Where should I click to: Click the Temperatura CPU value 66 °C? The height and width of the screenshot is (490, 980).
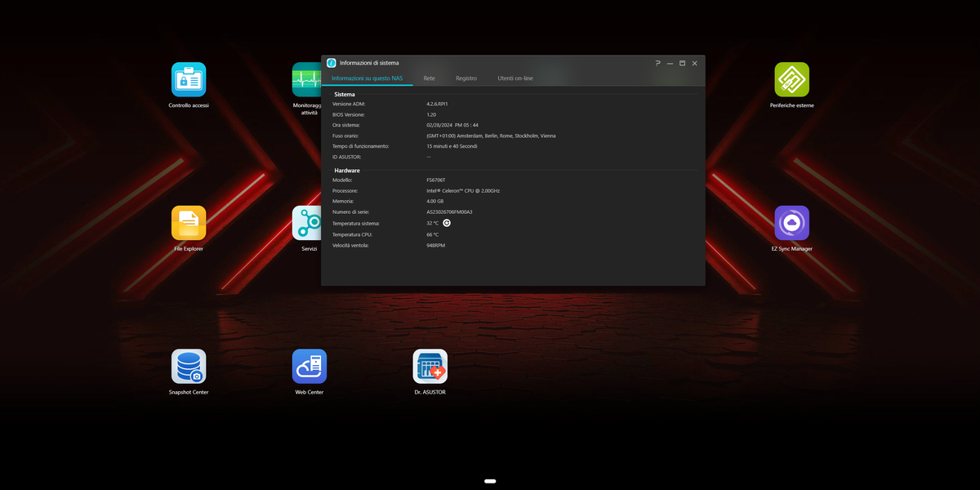[433, 234]
